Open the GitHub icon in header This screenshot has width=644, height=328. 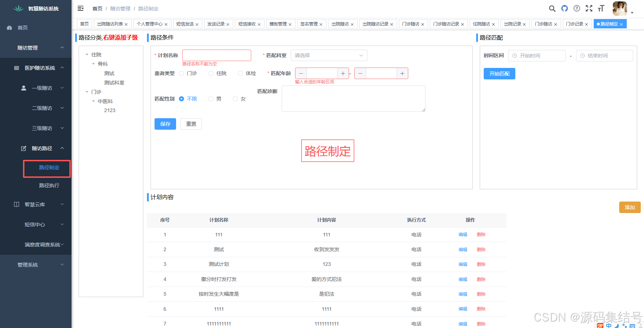(565, 8)
